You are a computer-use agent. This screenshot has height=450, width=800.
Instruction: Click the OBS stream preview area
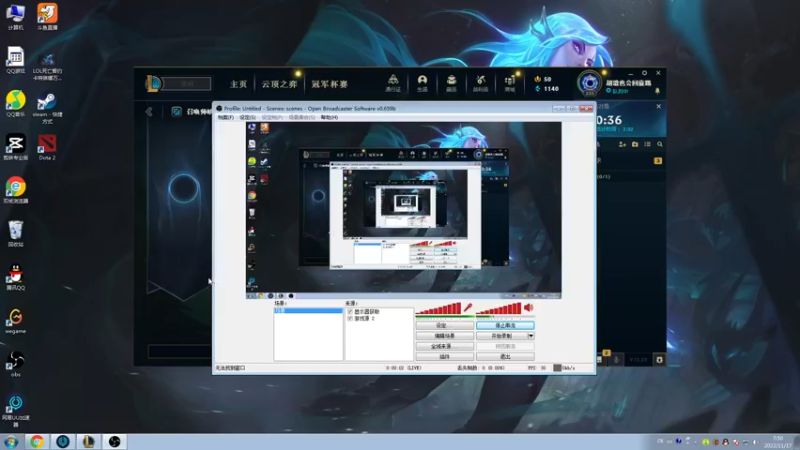(x=404, y=210)
